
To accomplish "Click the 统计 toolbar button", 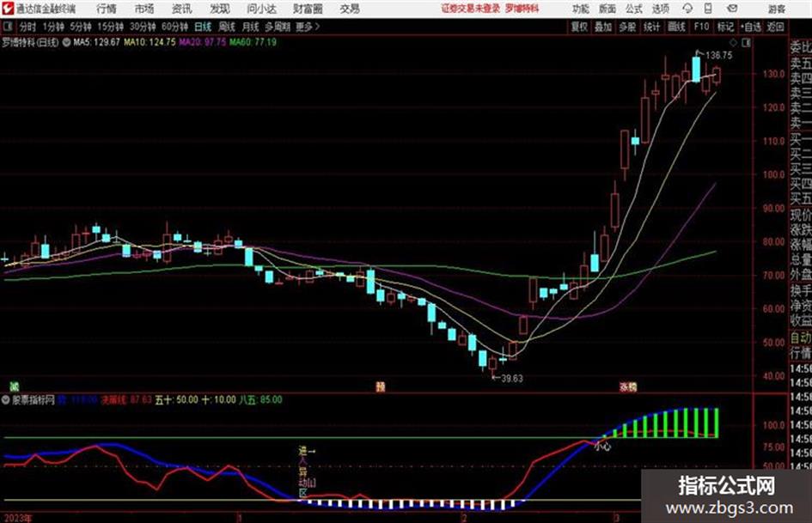I will pos(651,27).
